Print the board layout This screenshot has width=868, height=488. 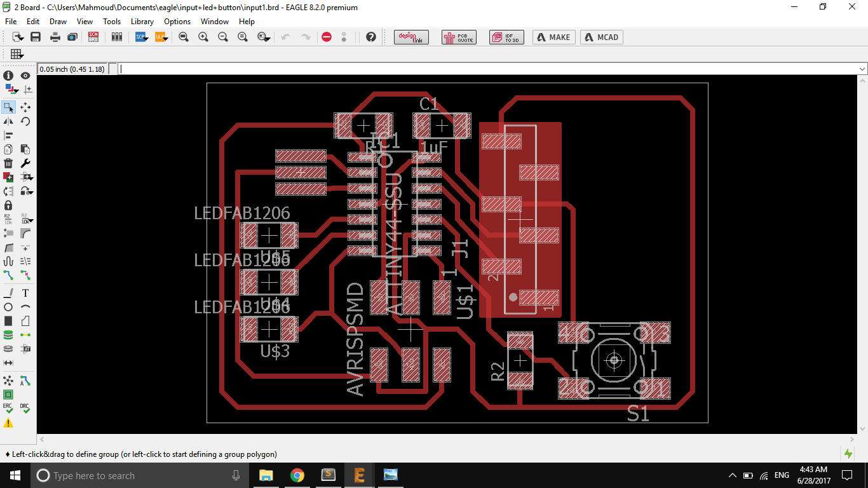(x=55, y=37)
